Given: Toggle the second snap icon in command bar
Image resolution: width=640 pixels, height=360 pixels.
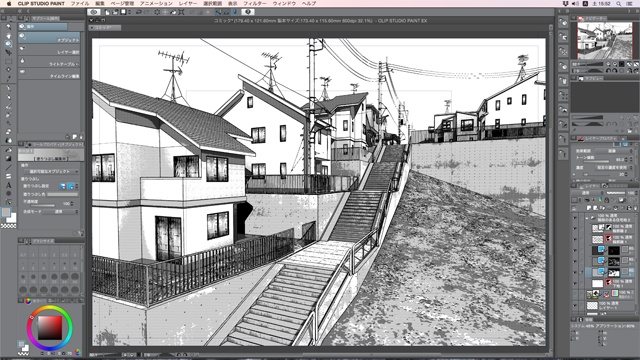Looking at the screenshot, I should [x=227, y=12].
